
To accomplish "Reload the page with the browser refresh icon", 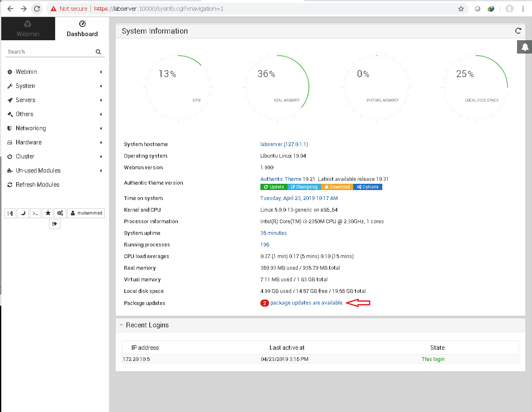I will click(37, 9).
